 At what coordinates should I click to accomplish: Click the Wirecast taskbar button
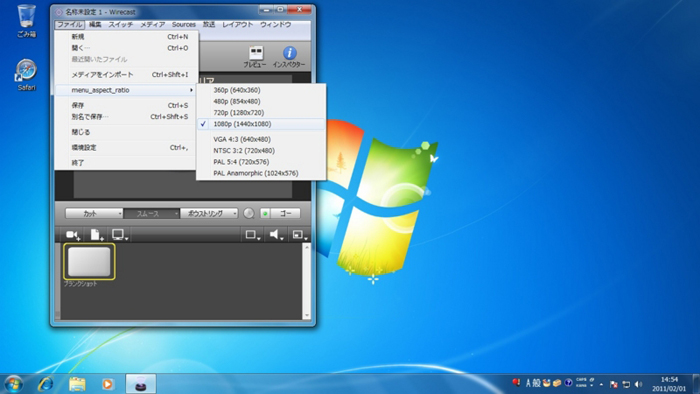tap(141, 384)
